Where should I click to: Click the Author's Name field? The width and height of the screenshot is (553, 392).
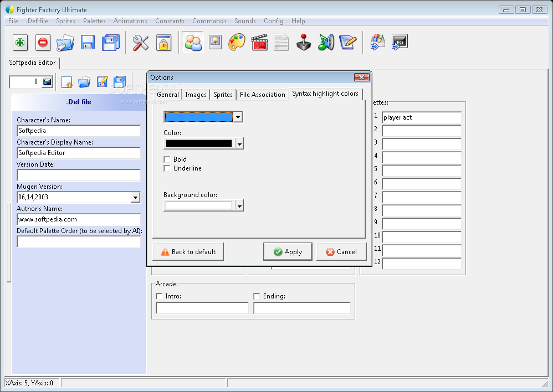click(79, 219)
